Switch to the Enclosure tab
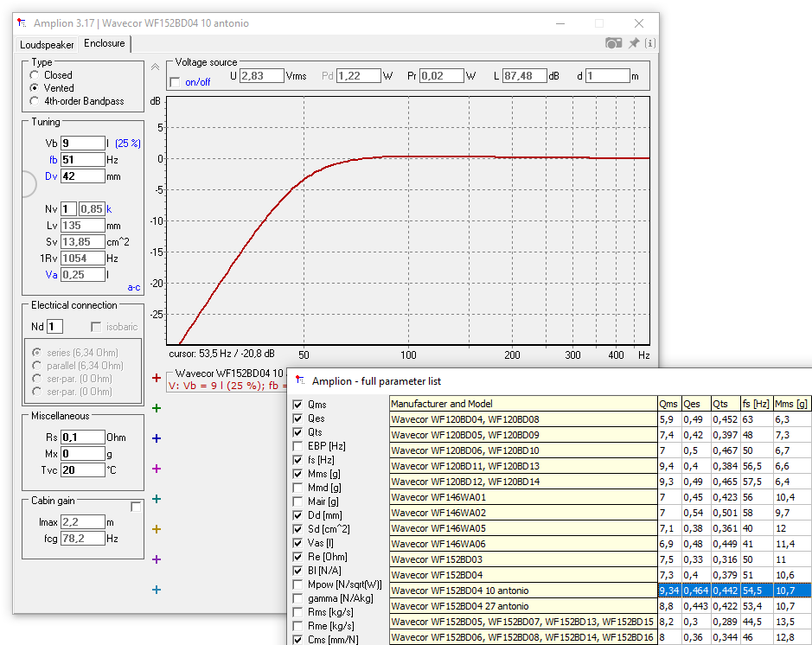This screenshot has height=645, width=812. (104, 43)
